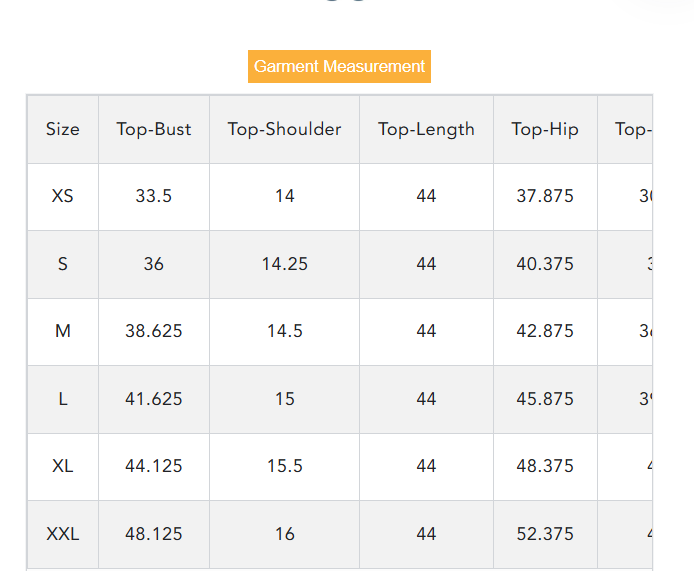Select the XS size row label
This screenshot has height=571, width=694.
[62, 196]
